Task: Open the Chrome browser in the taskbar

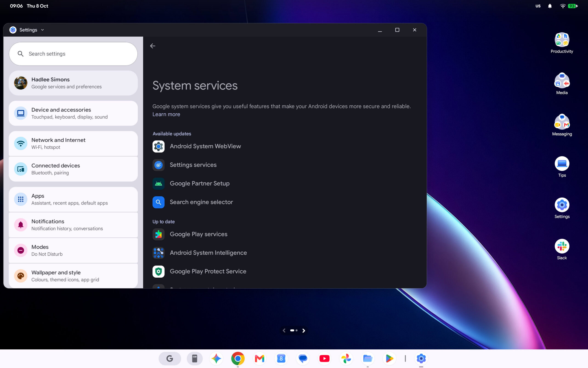Action: pos(238,358)
